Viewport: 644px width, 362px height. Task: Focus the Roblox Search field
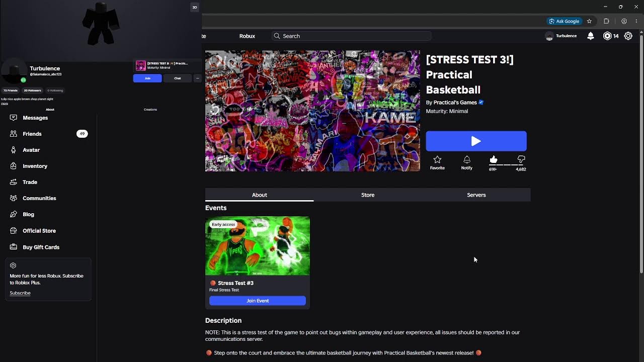coord(351,36)
